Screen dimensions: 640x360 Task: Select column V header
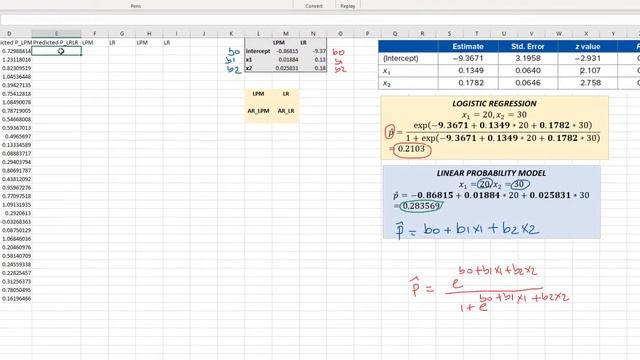coord(531,33)
